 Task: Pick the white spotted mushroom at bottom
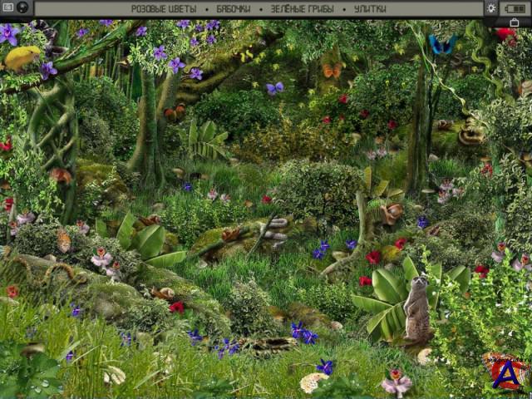pyautogui.click(x=313, y=382)
